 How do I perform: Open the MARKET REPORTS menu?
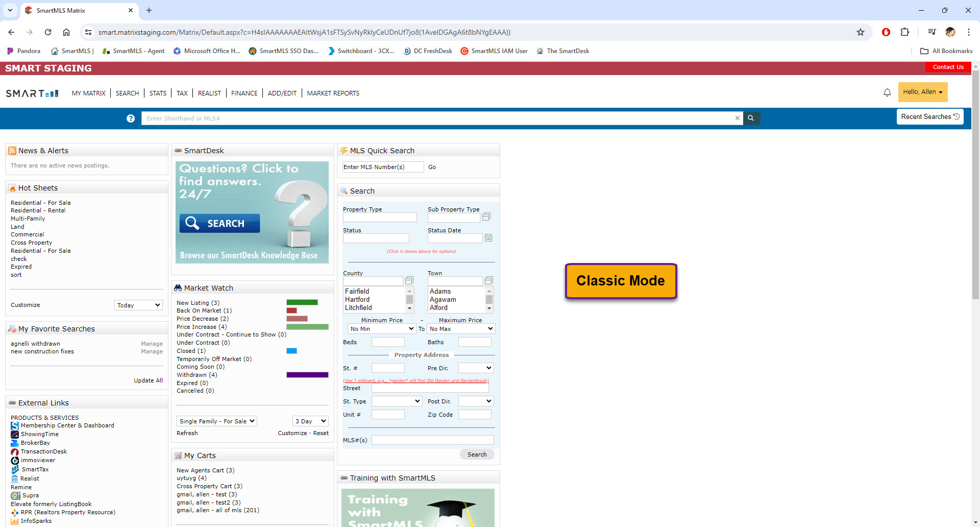point(333,93)
